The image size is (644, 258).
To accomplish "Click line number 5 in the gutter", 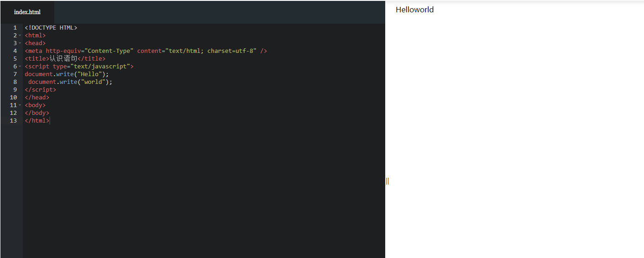I will click(15, 59).
